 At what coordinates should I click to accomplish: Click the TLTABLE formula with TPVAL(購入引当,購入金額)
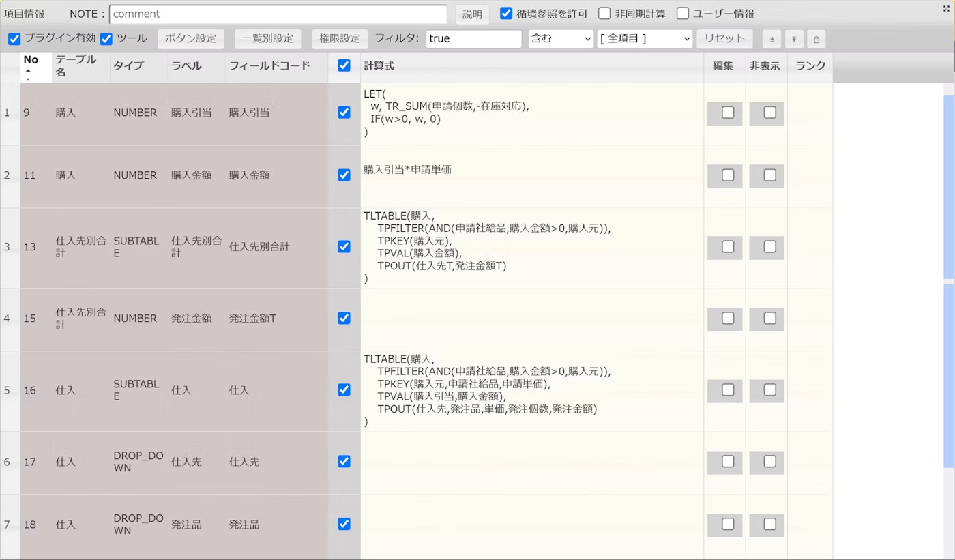click(532, 391)
